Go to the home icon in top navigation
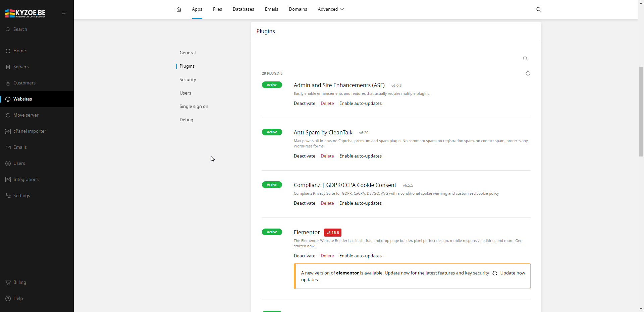644x312 pixels. tap(179, 9)
